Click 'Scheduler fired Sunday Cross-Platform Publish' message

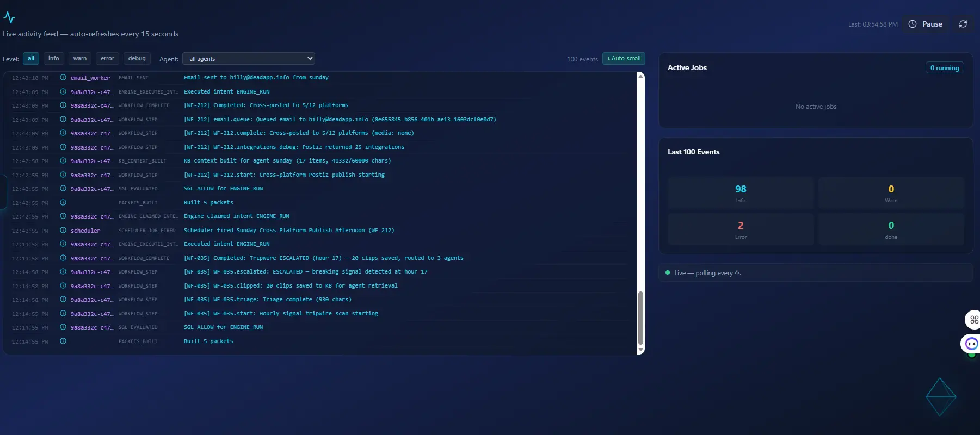pyautogui.click(x=289, y=231)
